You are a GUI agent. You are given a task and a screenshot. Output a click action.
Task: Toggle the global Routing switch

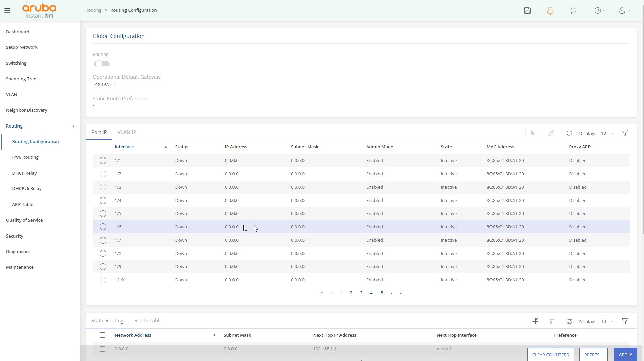[102, 64]
